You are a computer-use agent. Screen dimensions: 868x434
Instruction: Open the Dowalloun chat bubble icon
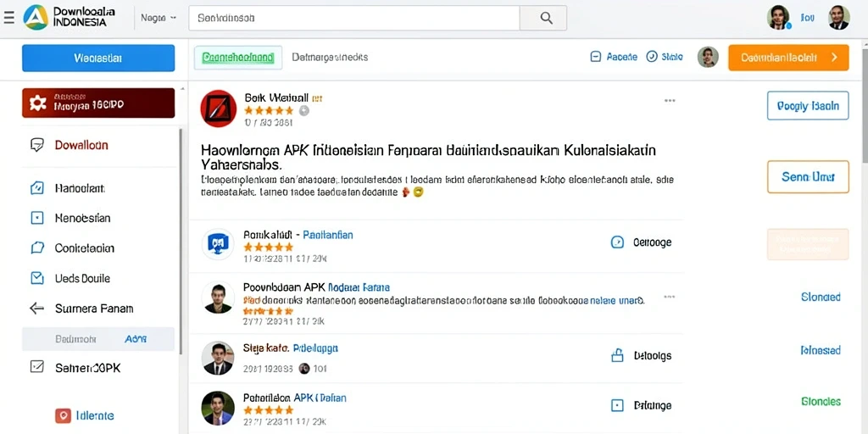[37, 146]
